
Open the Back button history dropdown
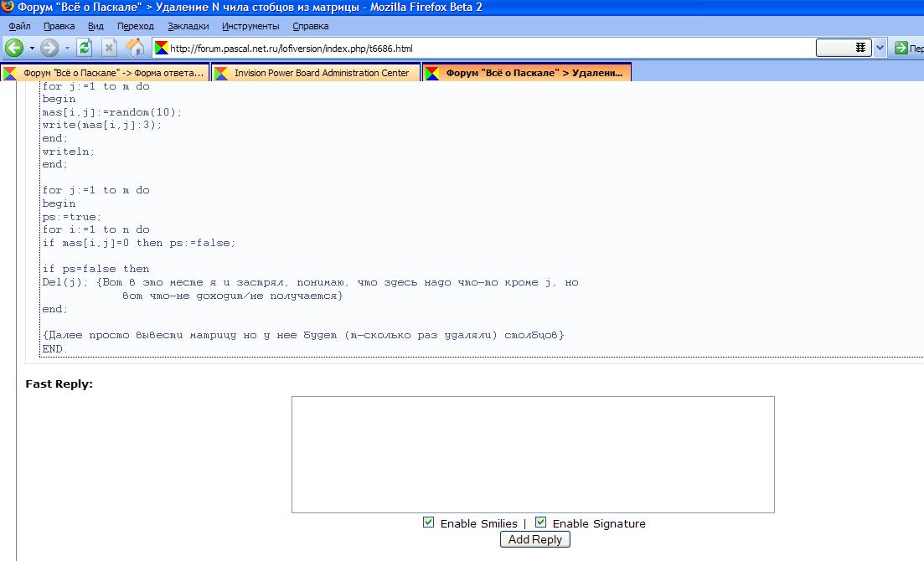[32, 49]
